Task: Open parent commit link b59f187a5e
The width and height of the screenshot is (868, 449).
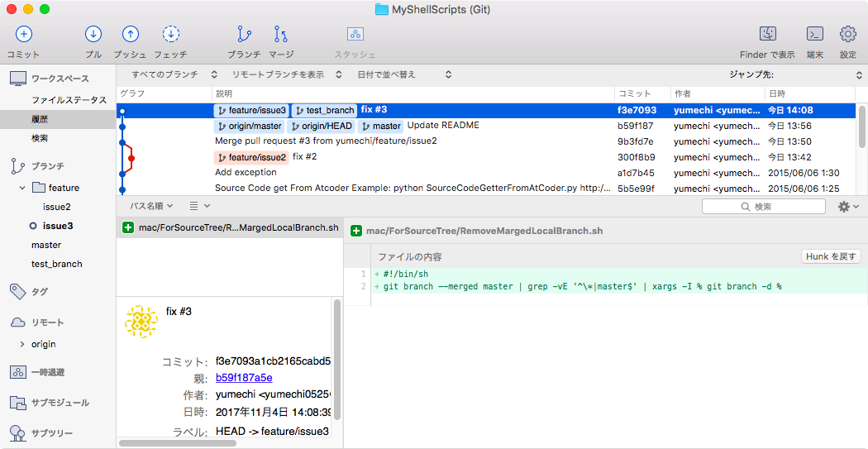Action: (244, 378)
